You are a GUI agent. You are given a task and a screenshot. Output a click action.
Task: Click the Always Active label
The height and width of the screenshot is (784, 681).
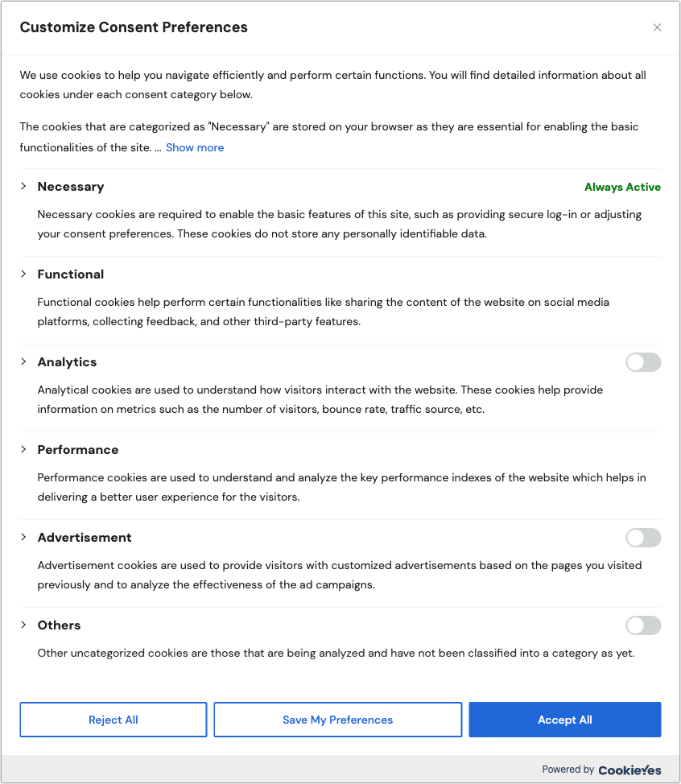click(x=622, y=187)
